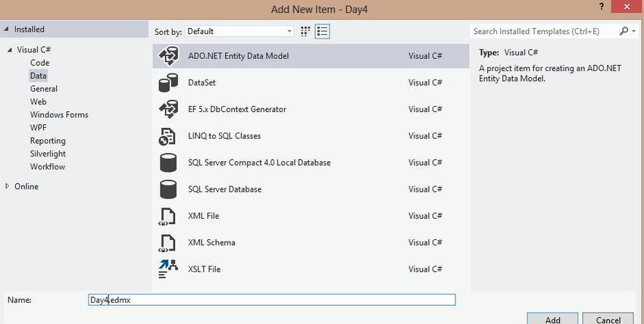
Task: Select the General category
Action: [43, 89]
